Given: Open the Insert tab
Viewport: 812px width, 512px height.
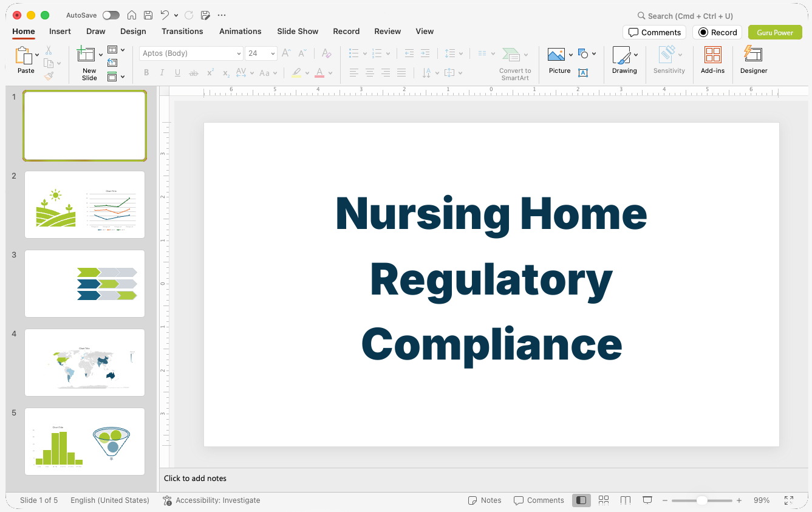Looking at the screenshot, I should pos(60,31).
